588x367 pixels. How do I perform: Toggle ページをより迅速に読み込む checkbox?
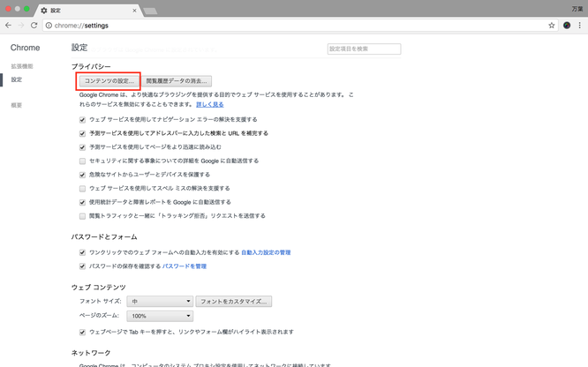click(x=82, y=147)
